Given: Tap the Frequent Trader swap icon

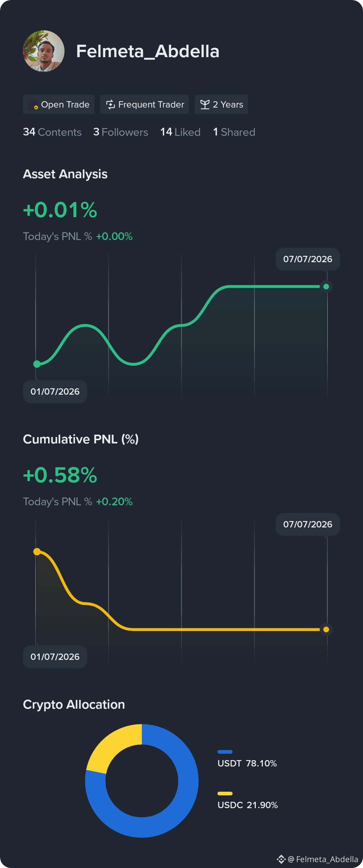Looking at the screenshot, I should tap(111, 105).
